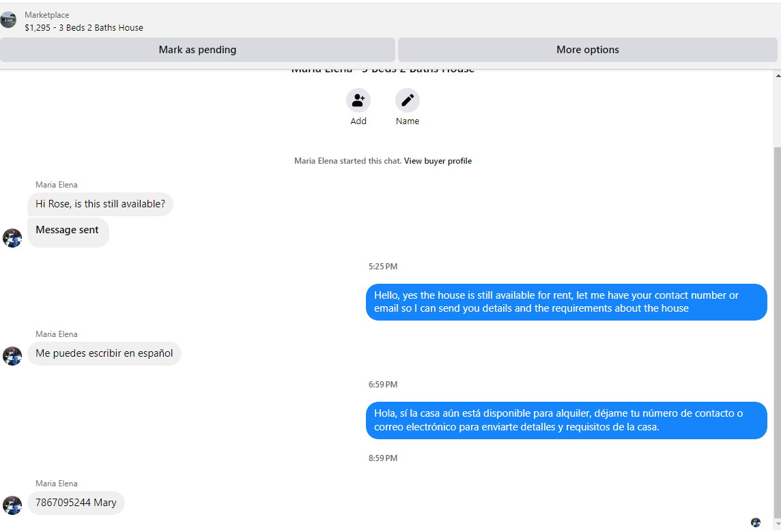The height and width of the screenshot is (532, 781).
Task: Select the English reply starting "Hello, yes the house"
Action: (x=567, y=302)
